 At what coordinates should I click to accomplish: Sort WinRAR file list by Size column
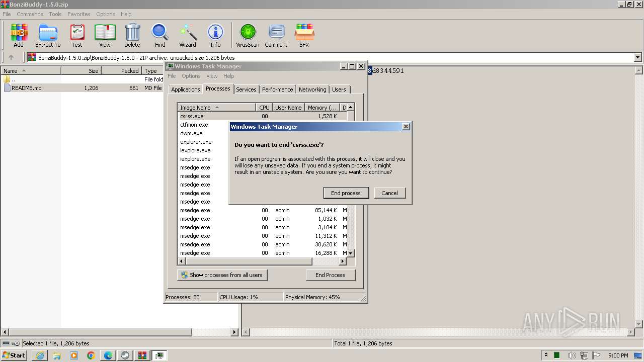pos(81,71)
